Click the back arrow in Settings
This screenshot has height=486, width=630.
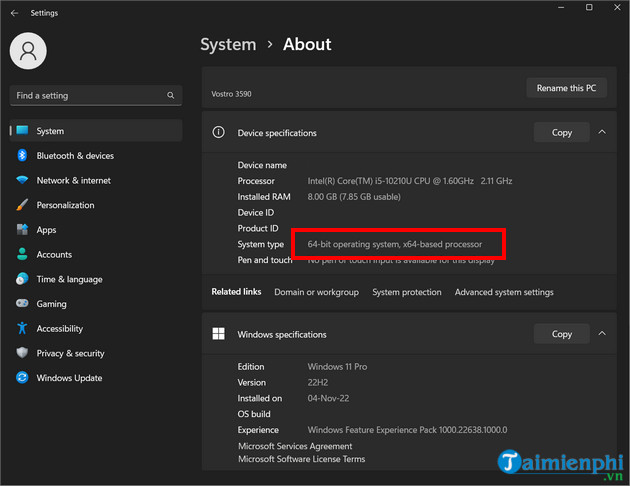coord(14,13)
